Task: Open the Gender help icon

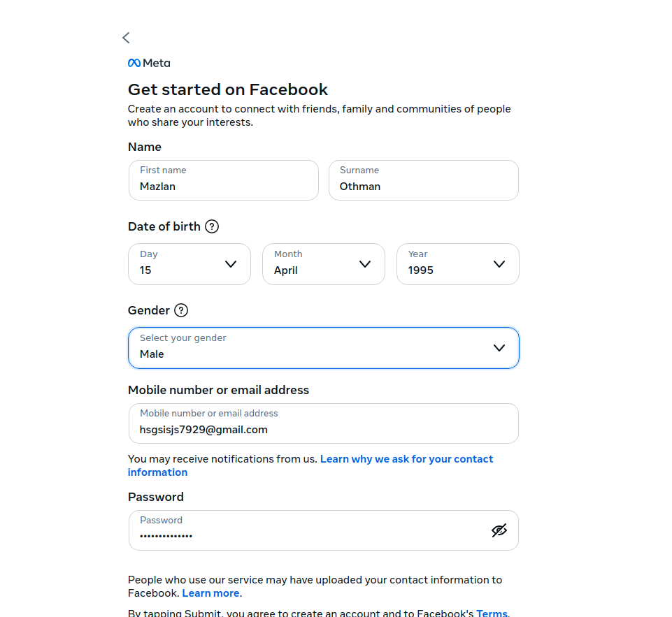Action: tap(180, 310)
